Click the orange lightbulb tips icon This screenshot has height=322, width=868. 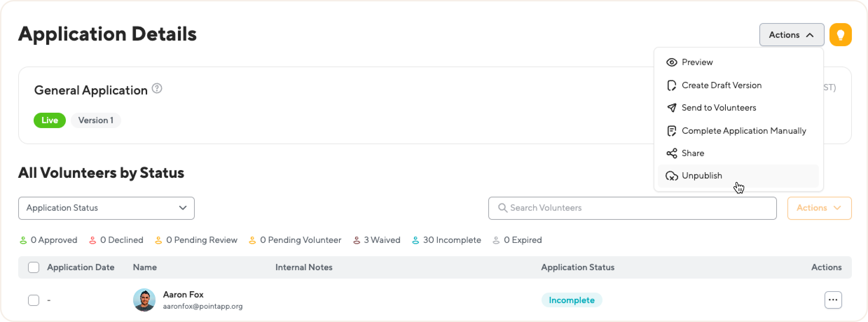(x=840, y=35)
